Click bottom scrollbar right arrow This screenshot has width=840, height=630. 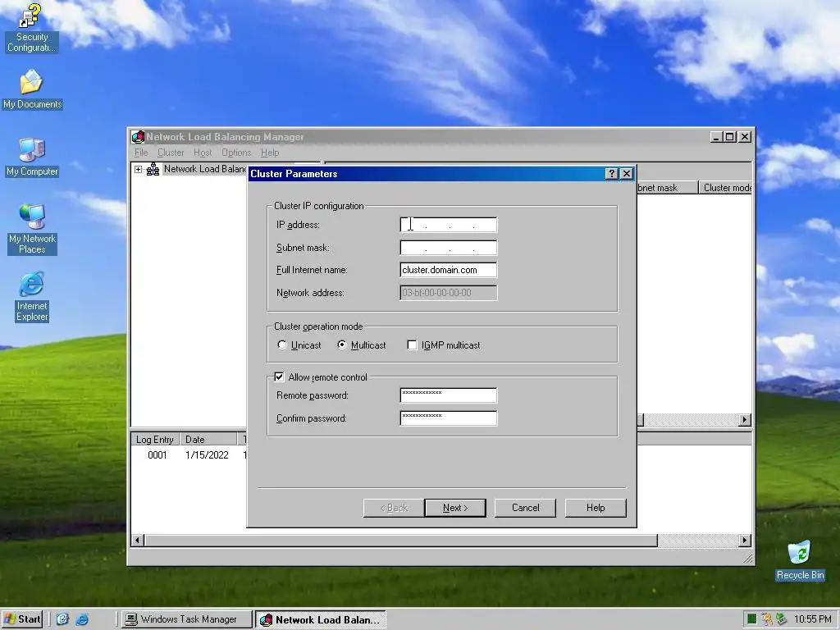click(x=744, y=540)
